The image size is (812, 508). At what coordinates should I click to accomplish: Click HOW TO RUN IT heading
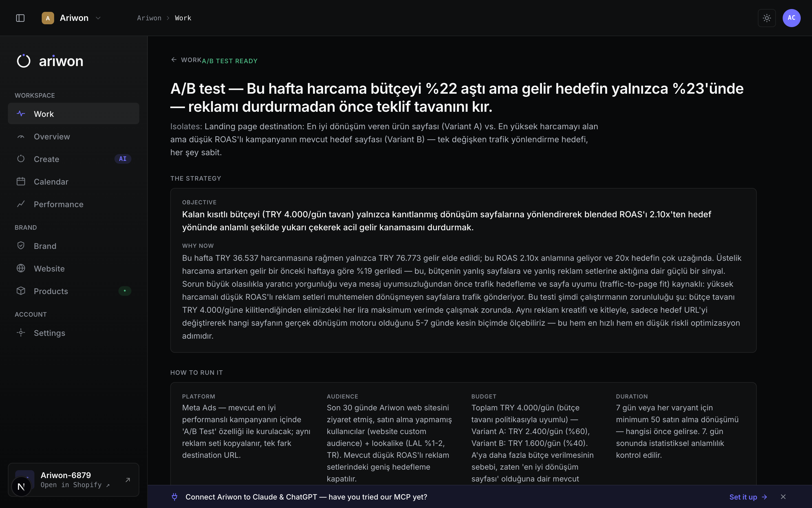pos(197,372)
